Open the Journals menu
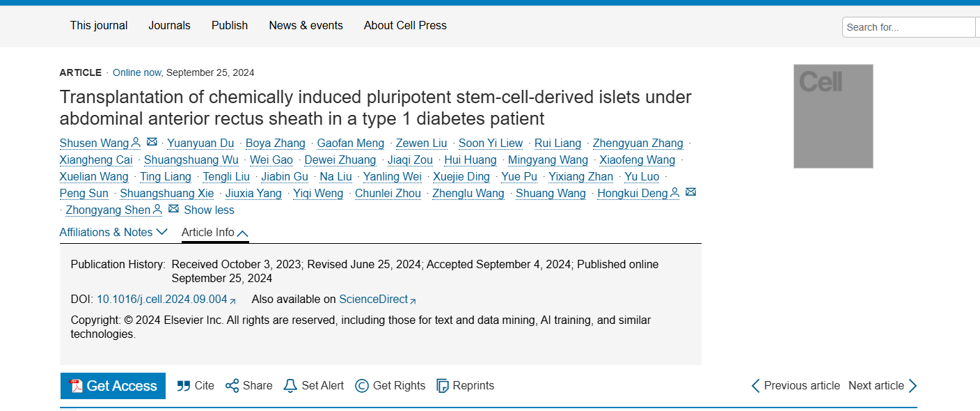The height and width of the screenshot is (411, 980). coord(169,26)
